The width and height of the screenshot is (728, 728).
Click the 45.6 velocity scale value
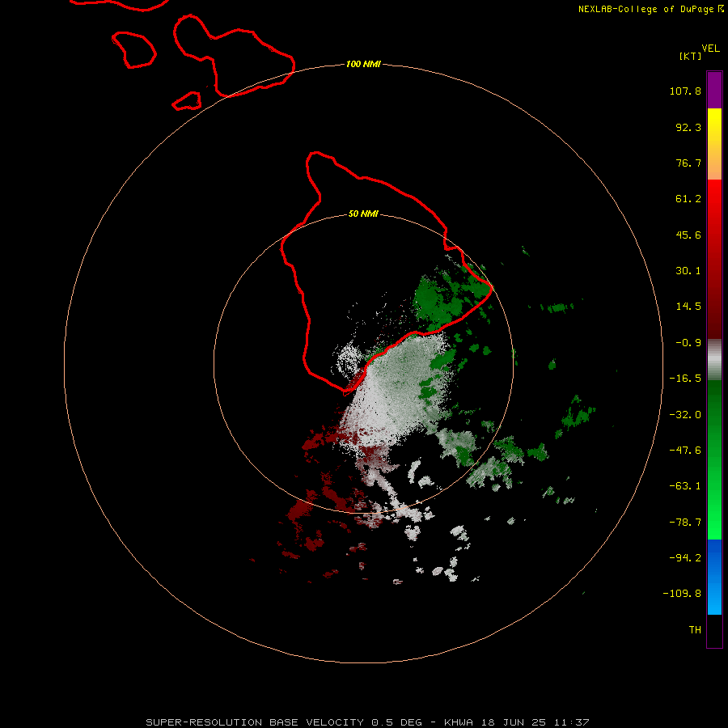(688, 235)
